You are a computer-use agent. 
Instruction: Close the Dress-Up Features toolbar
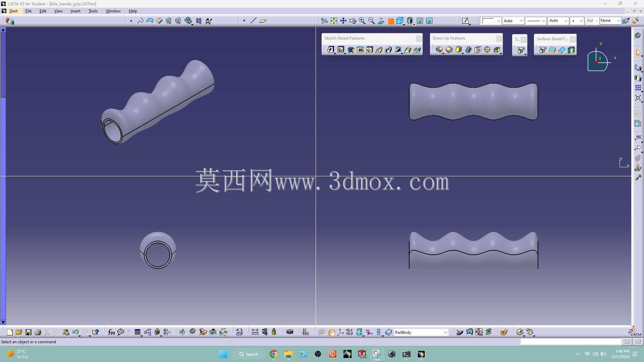[499, 39]
